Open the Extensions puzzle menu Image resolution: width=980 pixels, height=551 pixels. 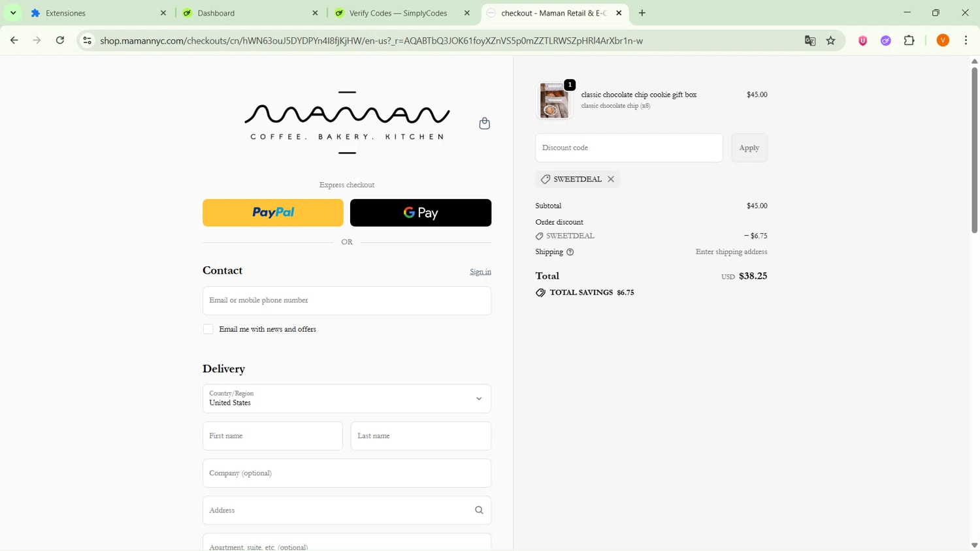(x=909, y=40)
